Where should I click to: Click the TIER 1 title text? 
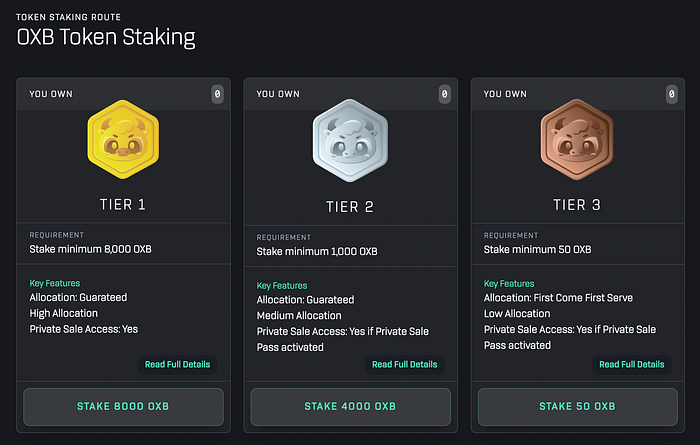[124, 205]
